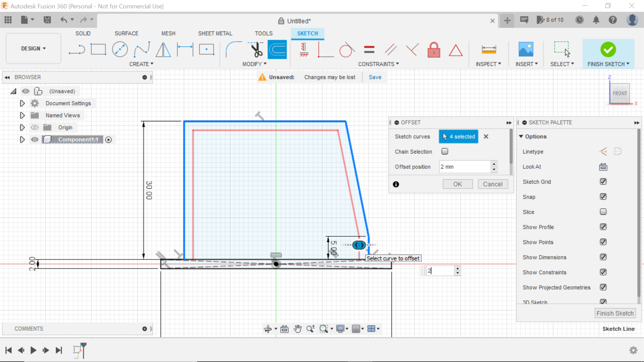This screenshot has width=644, height=362.
Task: Apply the Lock constraint
Action: coord(434,50)
